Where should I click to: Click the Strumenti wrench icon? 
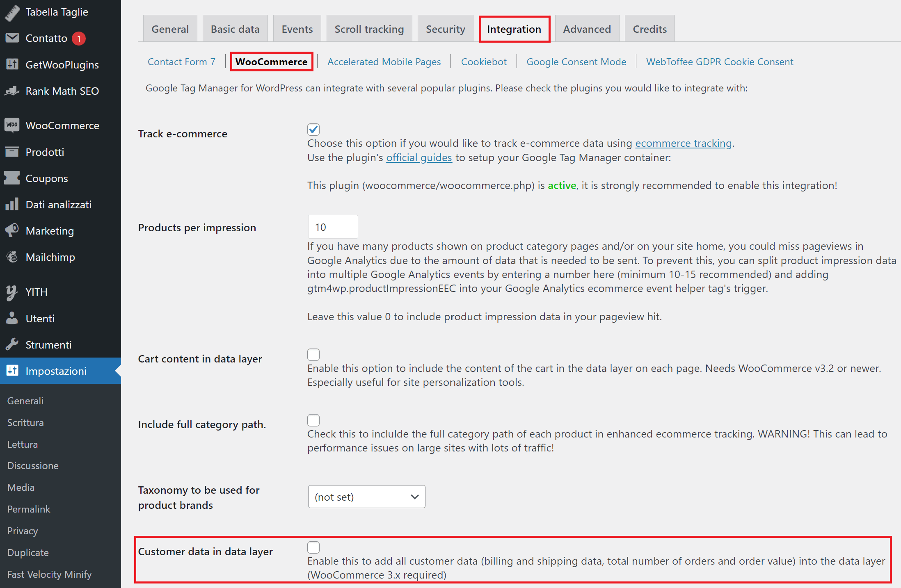tap(12, 344)
